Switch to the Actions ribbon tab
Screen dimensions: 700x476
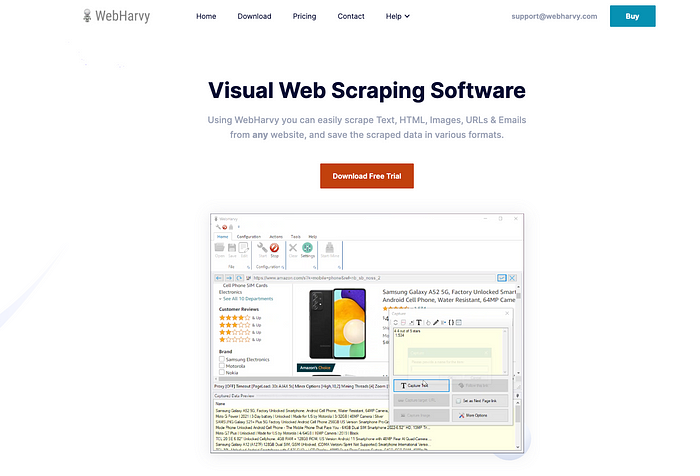coord(276,237)
